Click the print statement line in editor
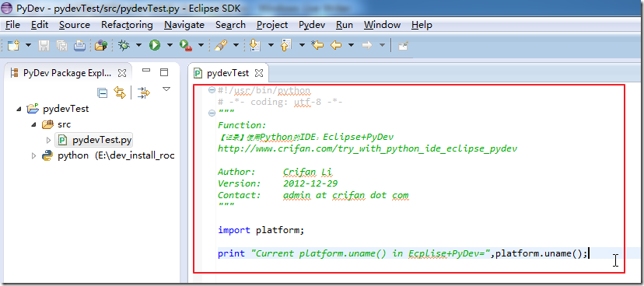Viewport: 644px width, 286px height. [x=403, y=253]
